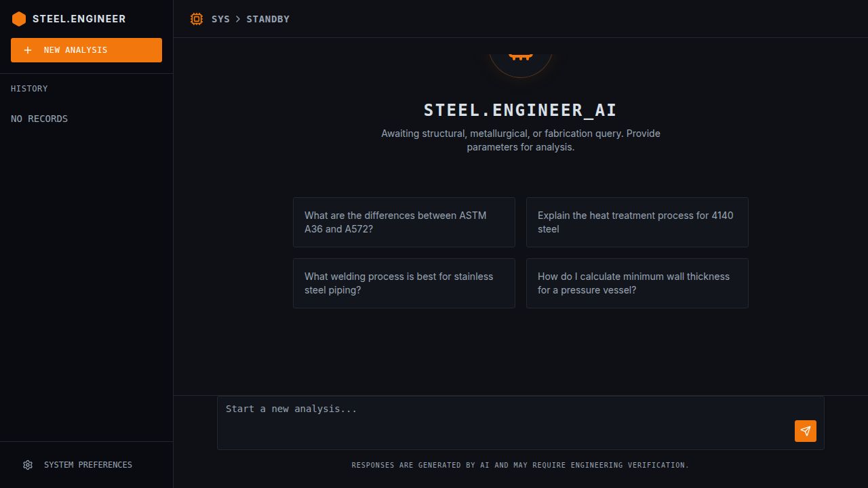Open the pressure vessel wall thickness prompt
Screen dimensions: 868x488
pyautogui.click(x=637, y=283)
